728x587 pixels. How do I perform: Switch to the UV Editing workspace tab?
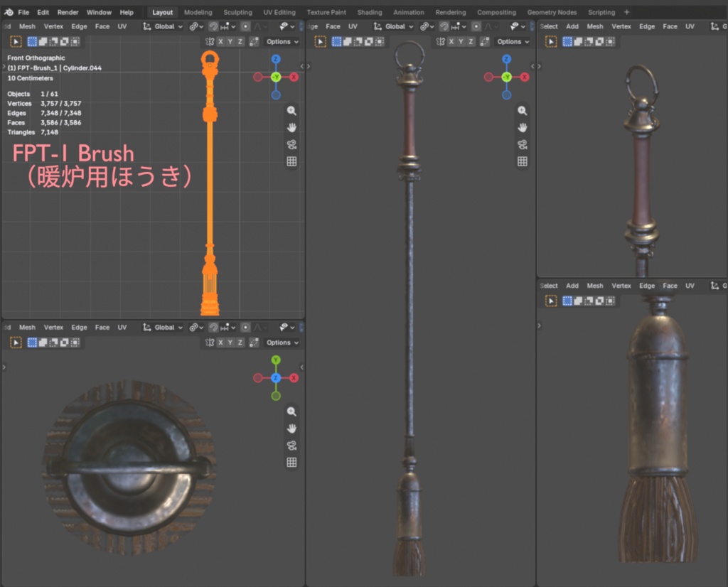tap(279, 12)
